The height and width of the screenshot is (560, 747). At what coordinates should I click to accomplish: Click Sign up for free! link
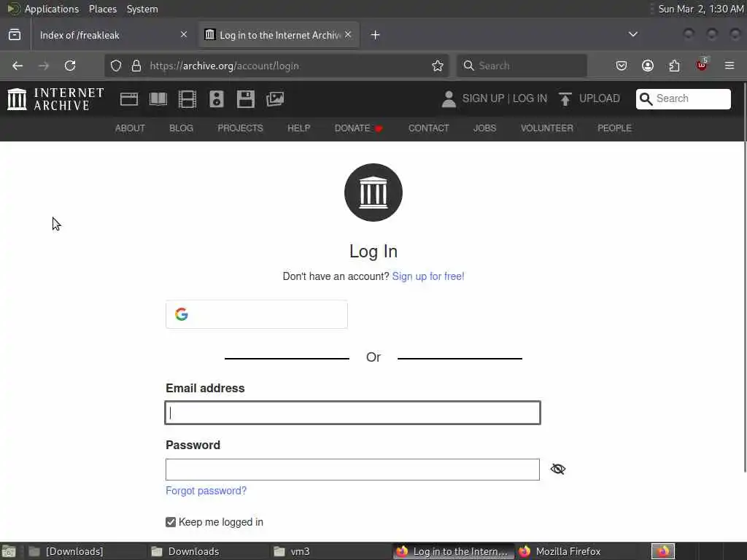pyautogui.click(x=427, y=276)
